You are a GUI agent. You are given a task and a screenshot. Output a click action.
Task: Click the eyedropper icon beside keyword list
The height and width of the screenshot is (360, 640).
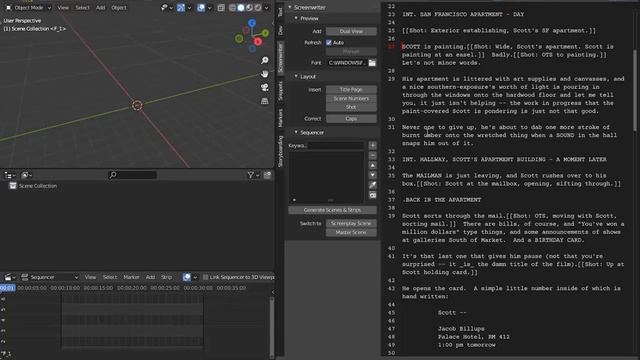coord(373,185)
